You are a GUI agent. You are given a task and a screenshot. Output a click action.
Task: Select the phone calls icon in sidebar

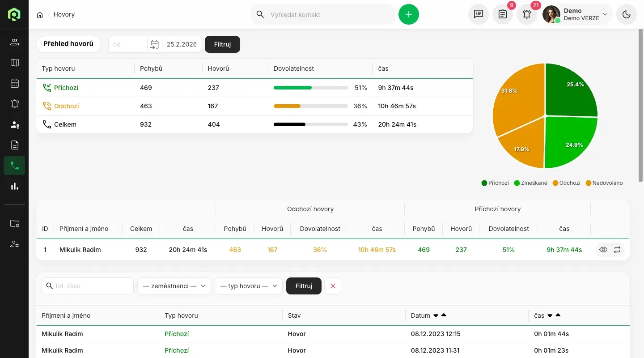(14, 166)
